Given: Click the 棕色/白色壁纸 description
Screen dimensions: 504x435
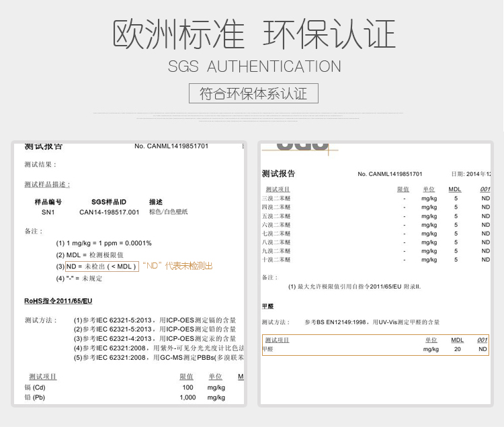Looking at the screenshot, I should point(169,212).
